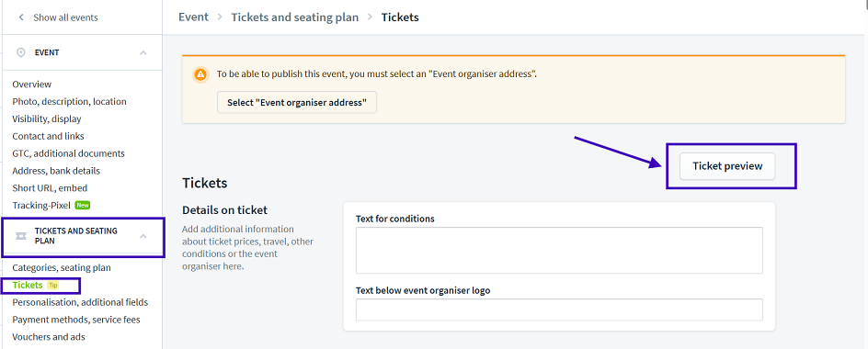
Task: Click the yellow Tip badge beside Tickets
Action: point(52,286)
